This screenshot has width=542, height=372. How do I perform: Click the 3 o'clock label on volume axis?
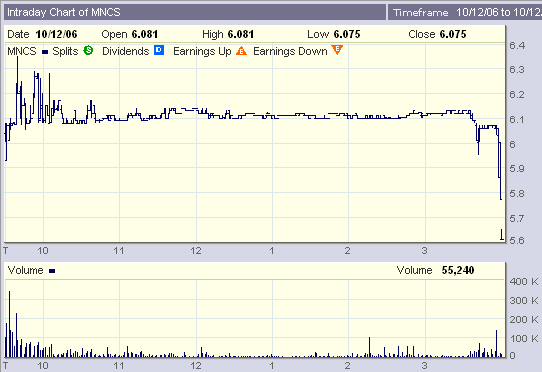pos(424,365)
